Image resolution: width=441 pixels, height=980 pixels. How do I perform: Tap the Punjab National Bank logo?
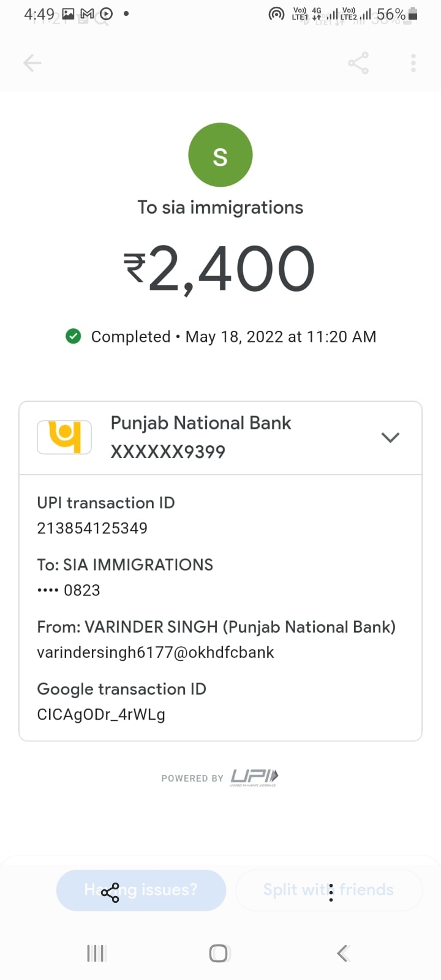click(x=64, y=437)
